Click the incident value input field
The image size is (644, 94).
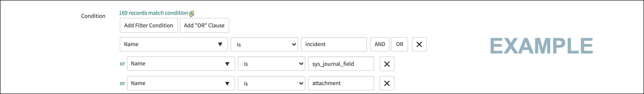pyautogui.click(x=333, y=45)
